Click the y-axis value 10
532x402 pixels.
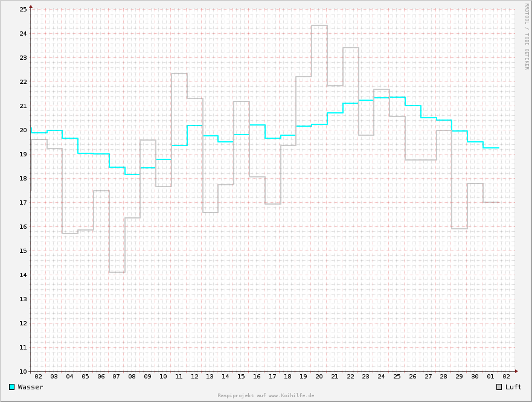[x=24, y=372]
